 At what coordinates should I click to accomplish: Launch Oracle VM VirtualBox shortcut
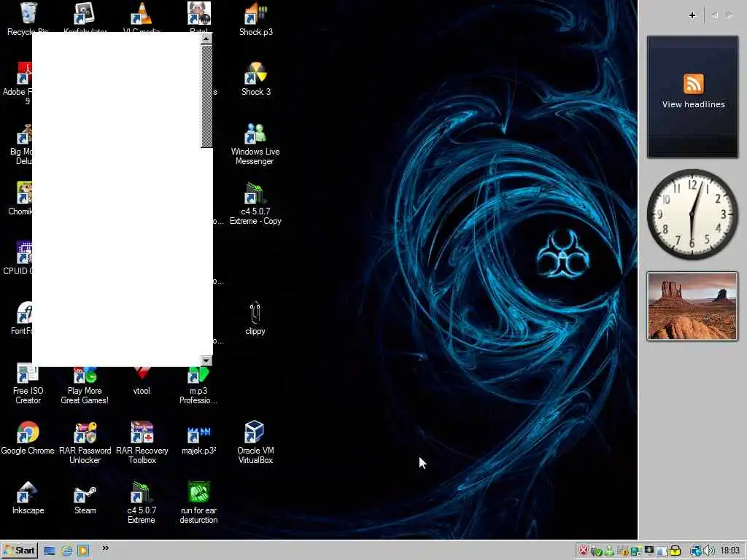[255, 443]
